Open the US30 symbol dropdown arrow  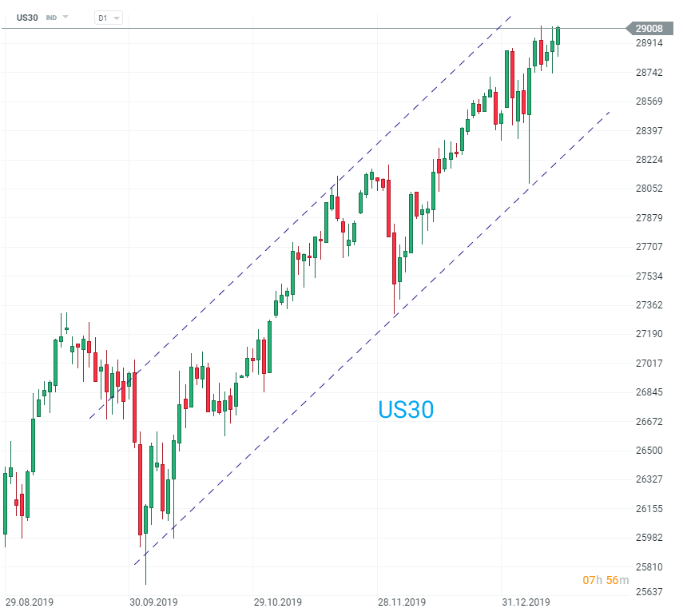66,17
